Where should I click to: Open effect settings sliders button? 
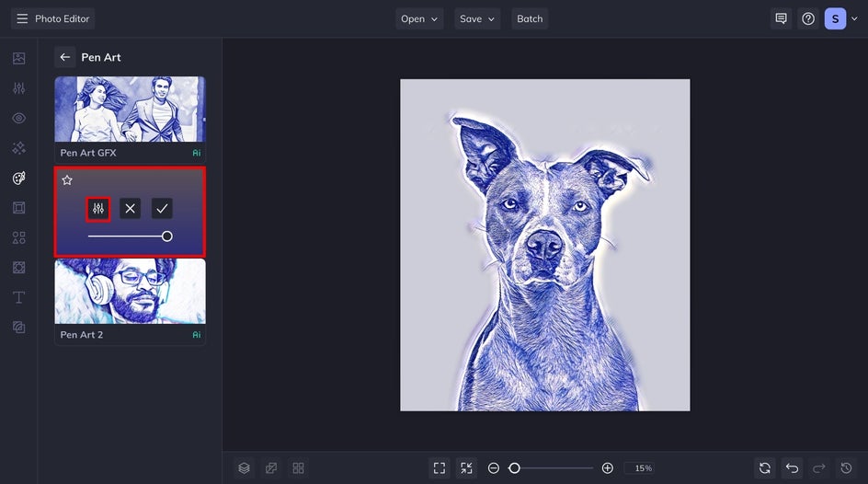pos(98,209)
